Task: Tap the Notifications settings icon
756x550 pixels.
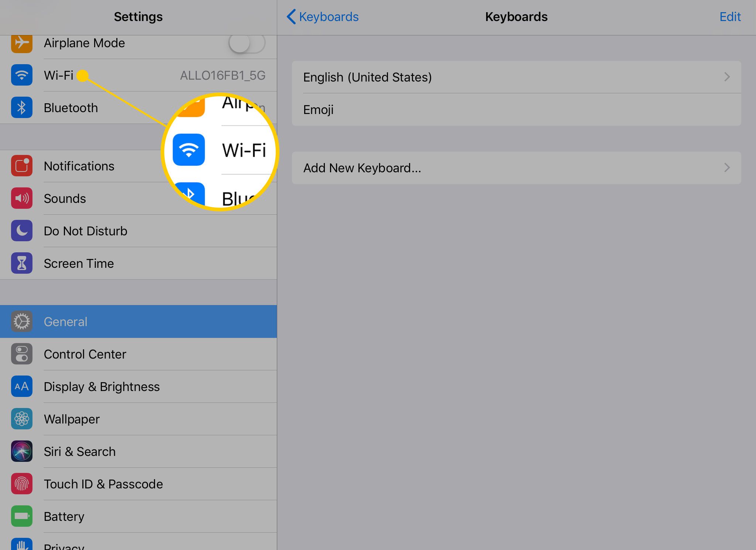Action: pyautogui.click(x=21, y=166)
